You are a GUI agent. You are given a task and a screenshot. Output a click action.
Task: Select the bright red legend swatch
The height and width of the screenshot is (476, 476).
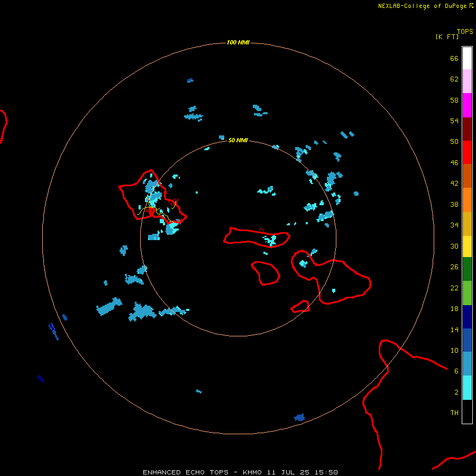tap(467, 152)
